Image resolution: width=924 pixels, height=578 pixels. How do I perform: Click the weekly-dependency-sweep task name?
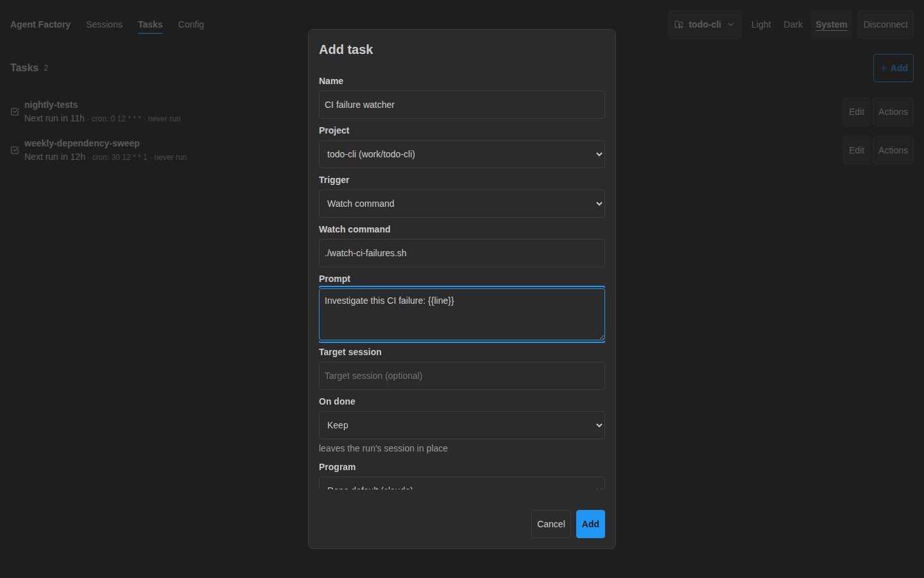tap(82, 143)
